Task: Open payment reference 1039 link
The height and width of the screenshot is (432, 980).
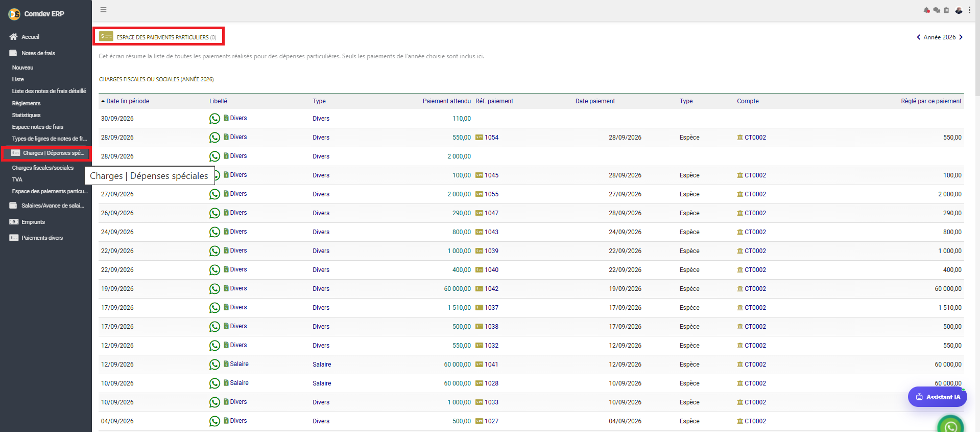Action: 491,251
